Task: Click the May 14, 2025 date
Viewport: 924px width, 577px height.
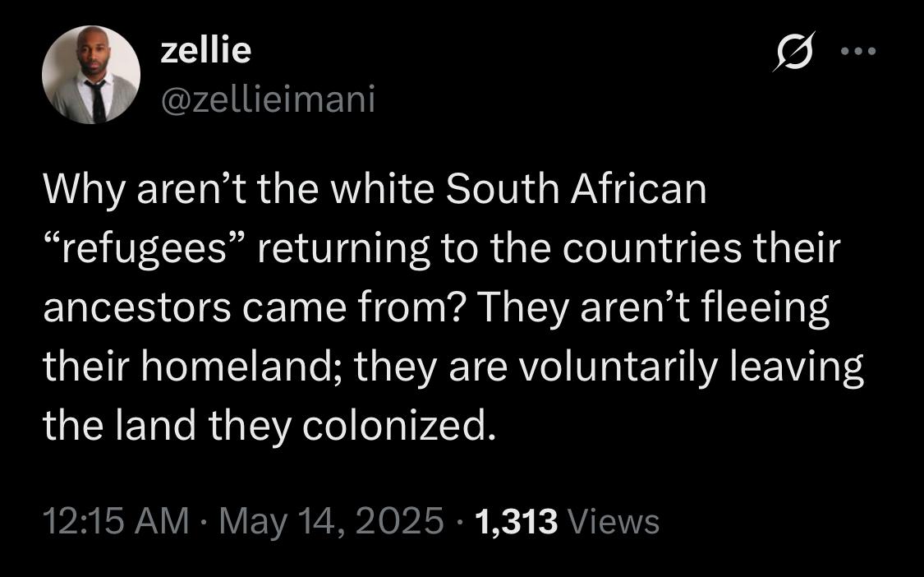Action: [x=331, y=522]
